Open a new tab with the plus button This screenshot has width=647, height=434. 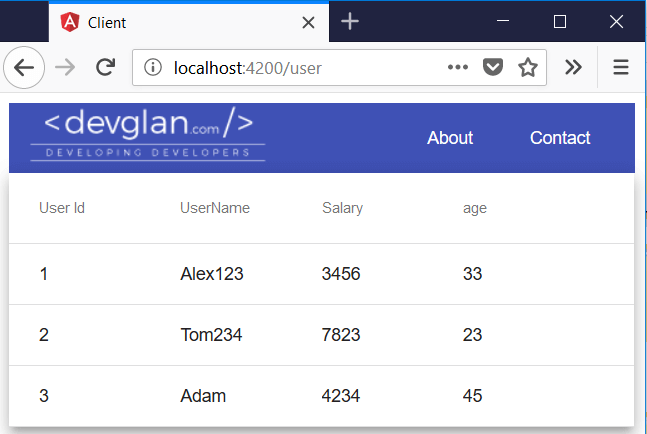pyautogui.click(x=350, y=21)
